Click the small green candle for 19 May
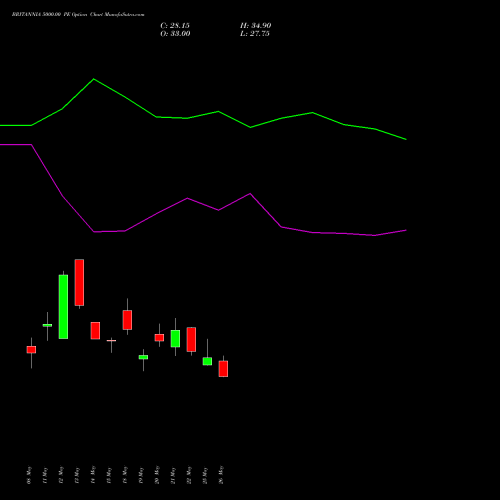The height and width of the screenshot is (500, 500). click(x=143, y=357)
